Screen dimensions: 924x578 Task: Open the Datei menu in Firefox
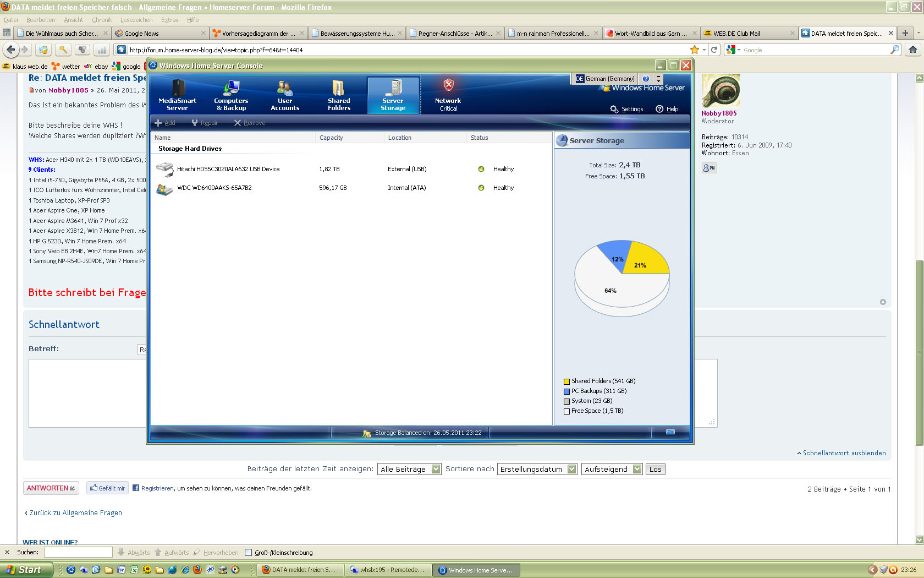11,20
